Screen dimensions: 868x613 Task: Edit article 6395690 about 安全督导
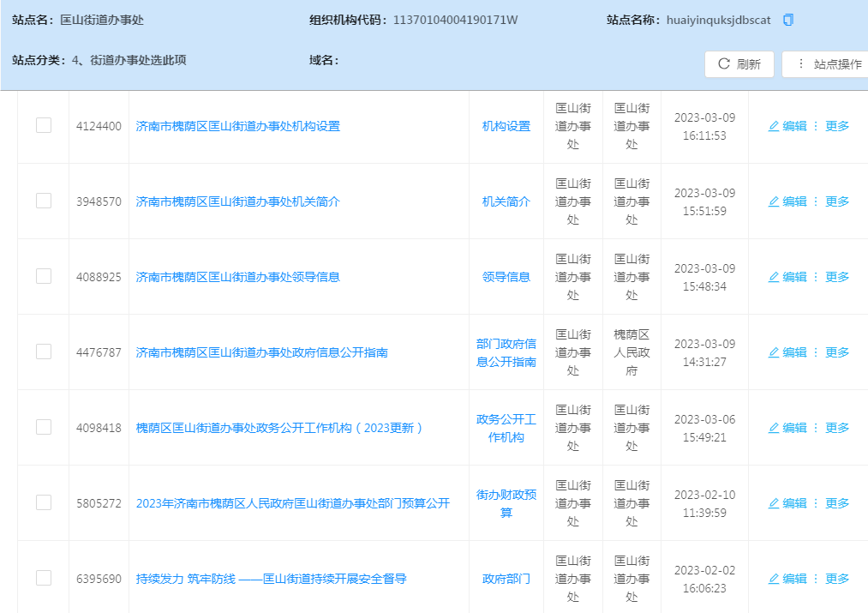(x=787, y=579)
